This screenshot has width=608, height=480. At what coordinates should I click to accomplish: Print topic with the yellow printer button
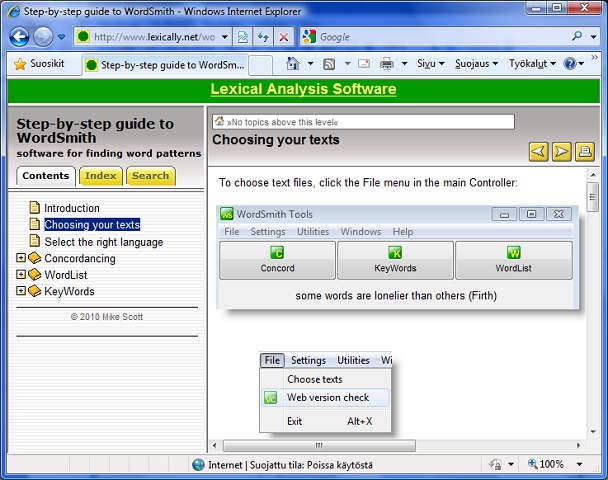pyautogui.click(x=585, y=152)
